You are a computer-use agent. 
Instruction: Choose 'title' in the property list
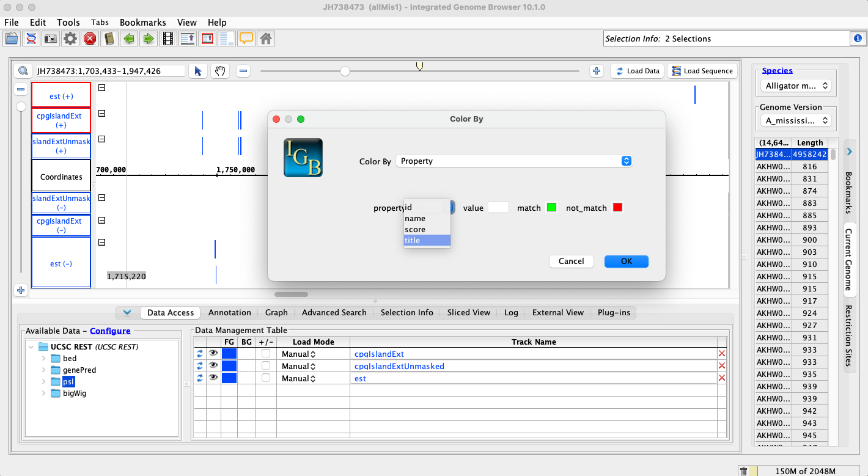(x=427, y=241)
